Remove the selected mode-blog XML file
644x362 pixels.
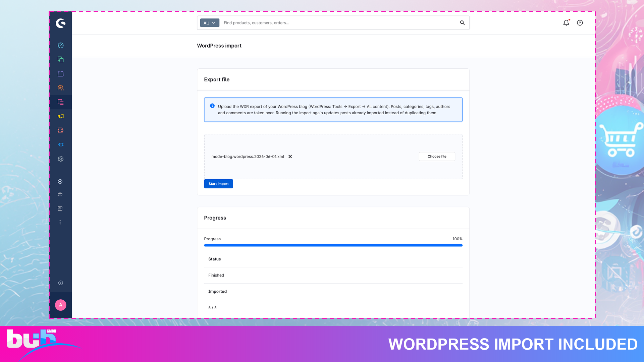tap(290, 157)
